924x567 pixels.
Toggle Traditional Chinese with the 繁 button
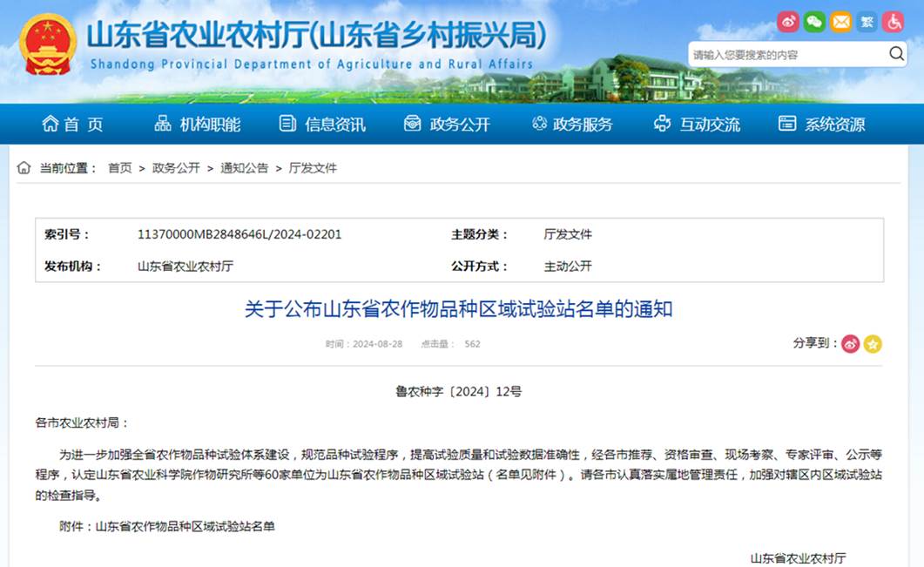(x=867, y=22)
